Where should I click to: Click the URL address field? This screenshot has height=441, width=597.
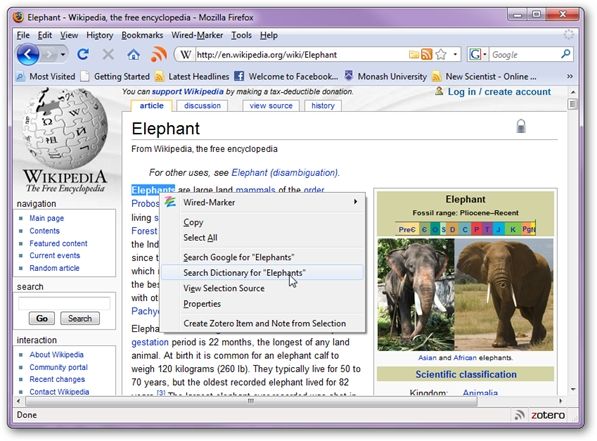301,55
